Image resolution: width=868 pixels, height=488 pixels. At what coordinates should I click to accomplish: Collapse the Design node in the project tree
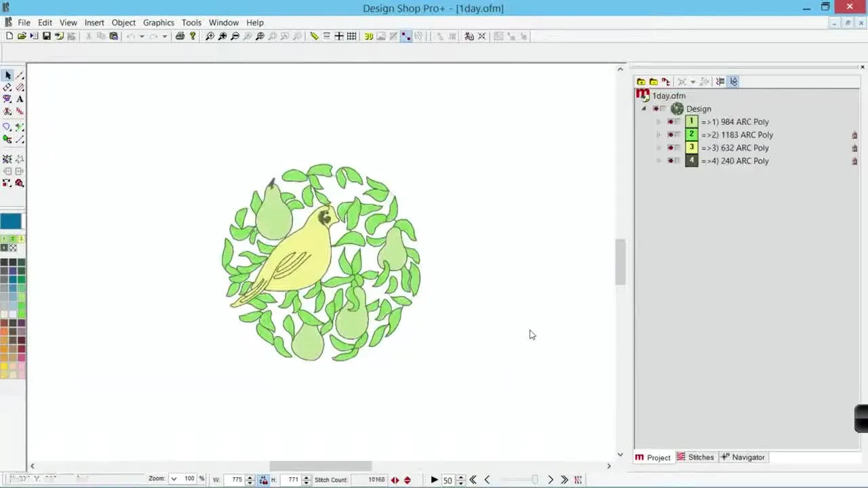pyautogui.click(x=642, y=108)
